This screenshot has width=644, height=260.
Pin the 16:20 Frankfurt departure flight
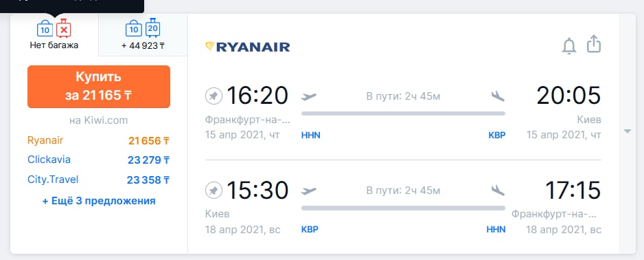click(x=214, y=96)
